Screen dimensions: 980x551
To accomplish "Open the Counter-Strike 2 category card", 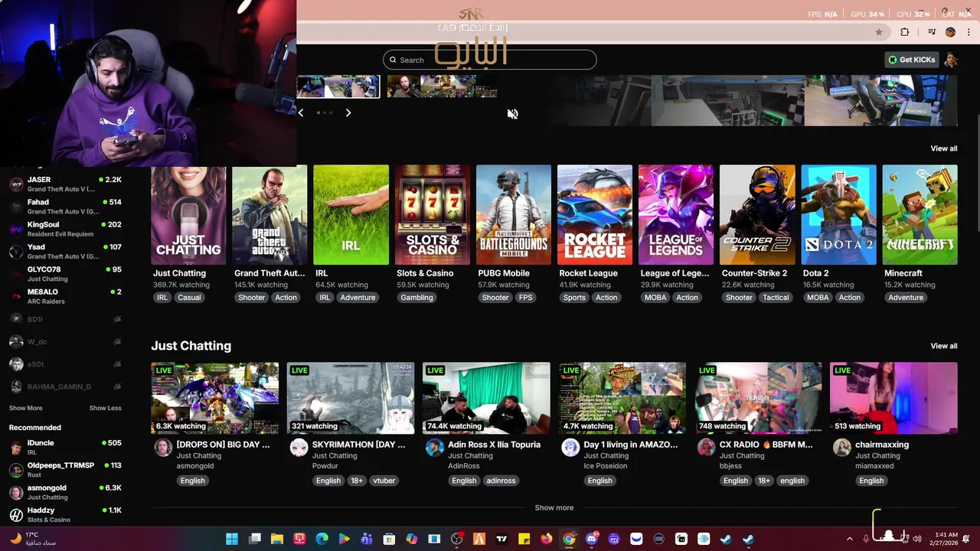I will [x=756, y=215].
